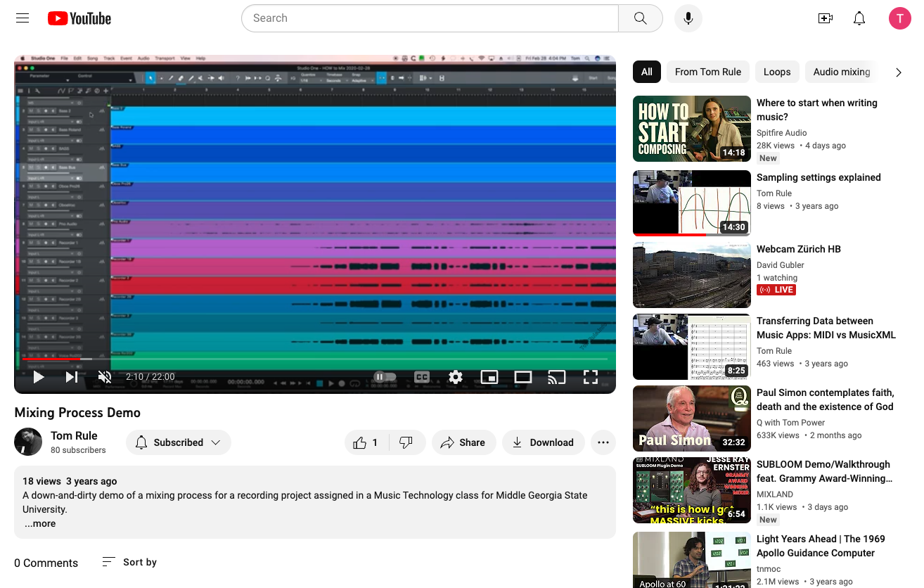Play the video
This screenshot has height=588, width=924.
39,377
